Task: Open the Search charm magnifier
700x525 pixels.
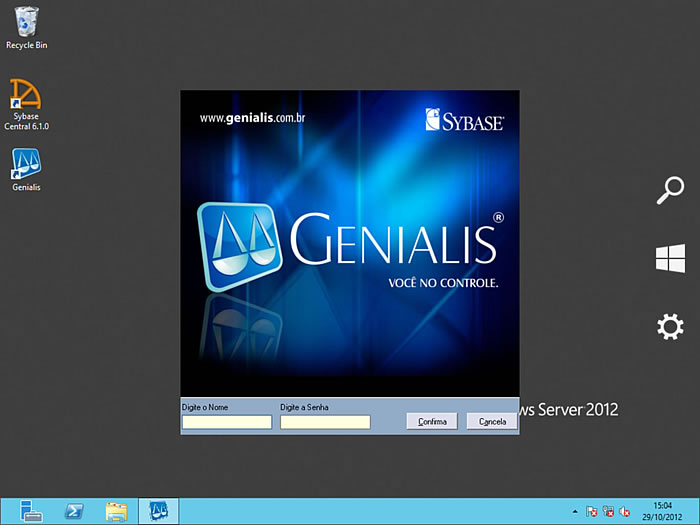Action: 670,190
